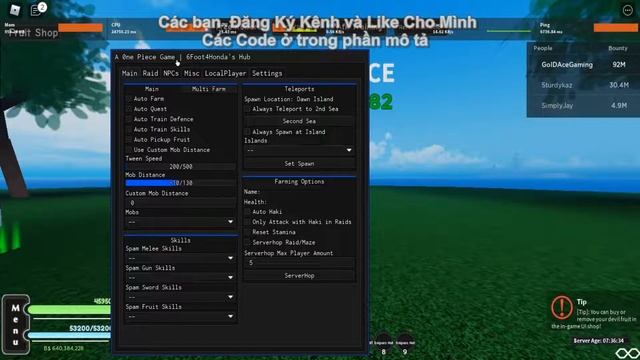Viewport: 640px width, 360px height.
Task: Open the Mobs dropdown
Action: point(180,222)
